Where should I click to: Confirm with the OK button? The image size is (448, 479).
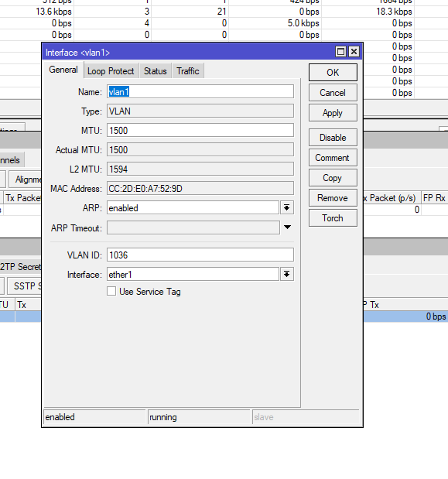[x=333, y=73]
